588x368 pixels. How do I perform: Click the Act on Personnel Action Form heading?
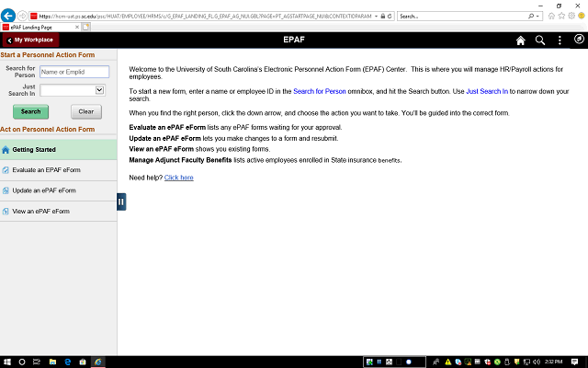[x=47, y=129]
